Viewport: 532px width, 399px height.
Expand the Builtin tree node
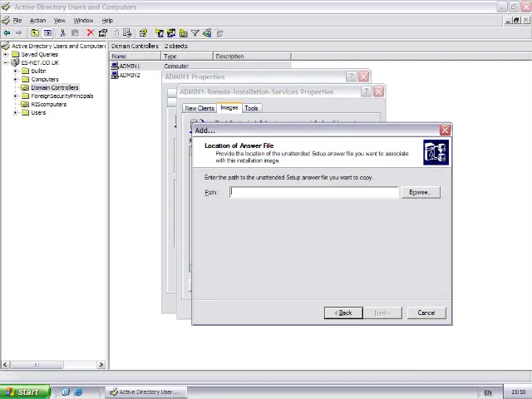click(x=15, y=71)
